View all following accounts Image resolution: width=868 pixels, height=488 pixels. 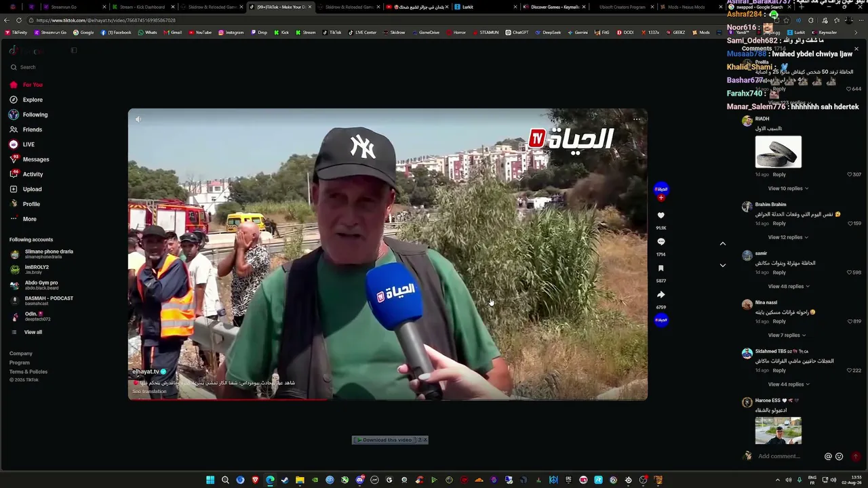click(27, 332)
